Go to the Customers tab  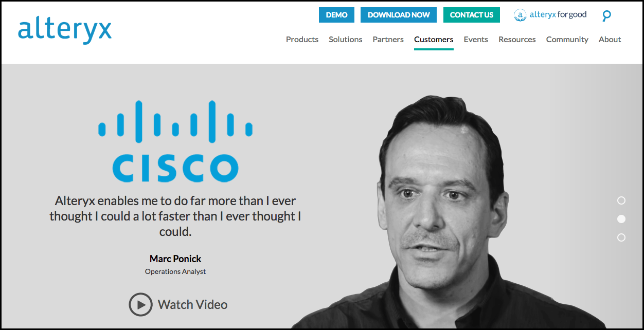(x=434, y=40)
